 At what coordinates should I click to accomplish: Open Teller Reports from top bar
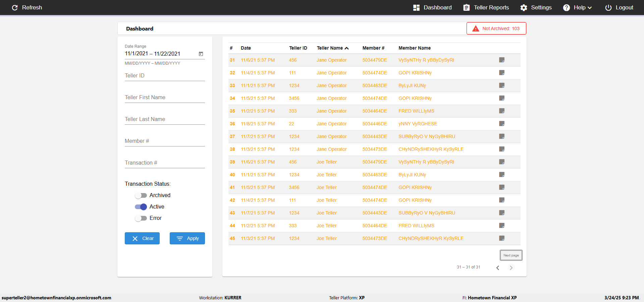[486, 7]
